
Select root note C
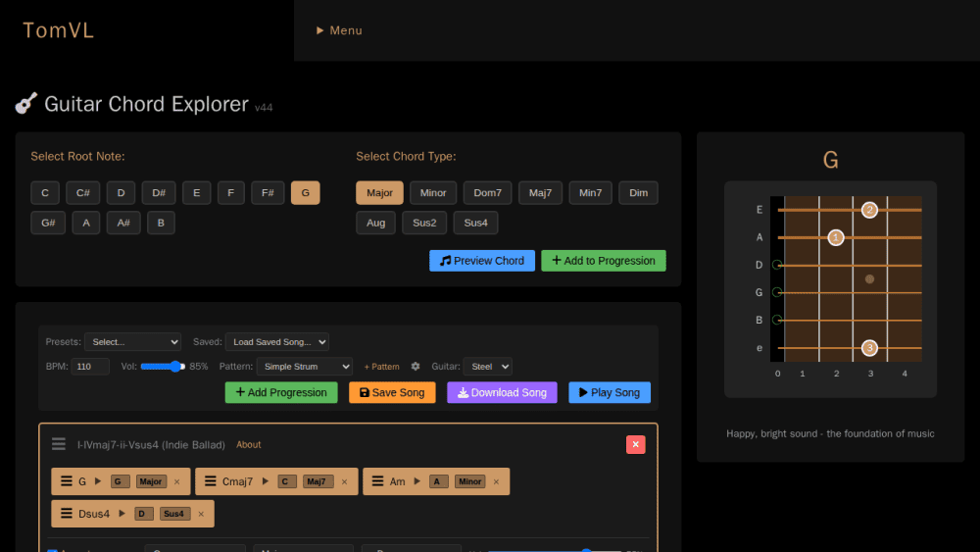coord(45,192)
